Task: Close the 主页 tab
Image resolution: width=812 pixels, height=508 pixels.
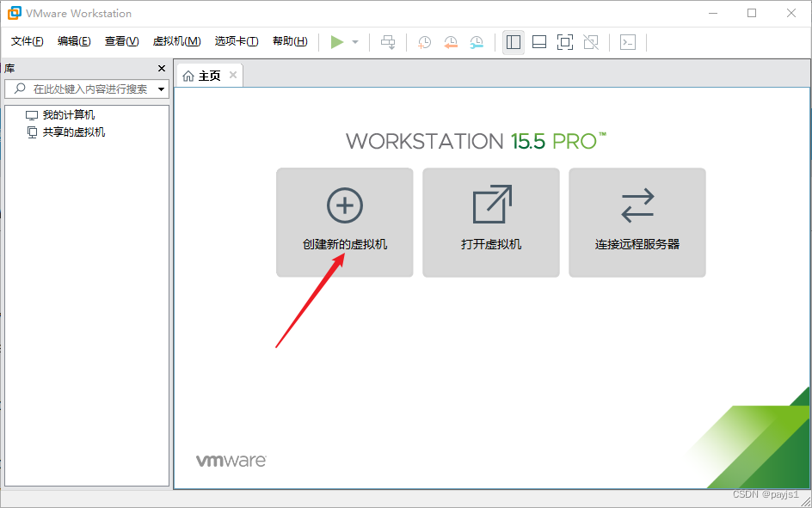Action: (233, 75)
